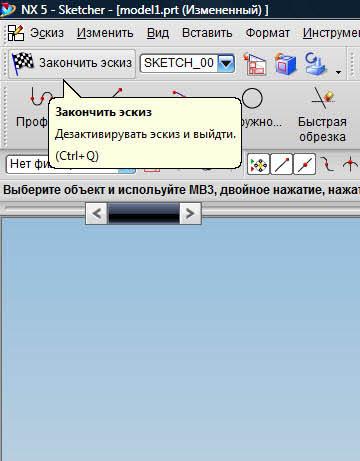Screen dimensions: 360x461
Task: Open the Эскиз menu
Action: click(x=47, y=33)
